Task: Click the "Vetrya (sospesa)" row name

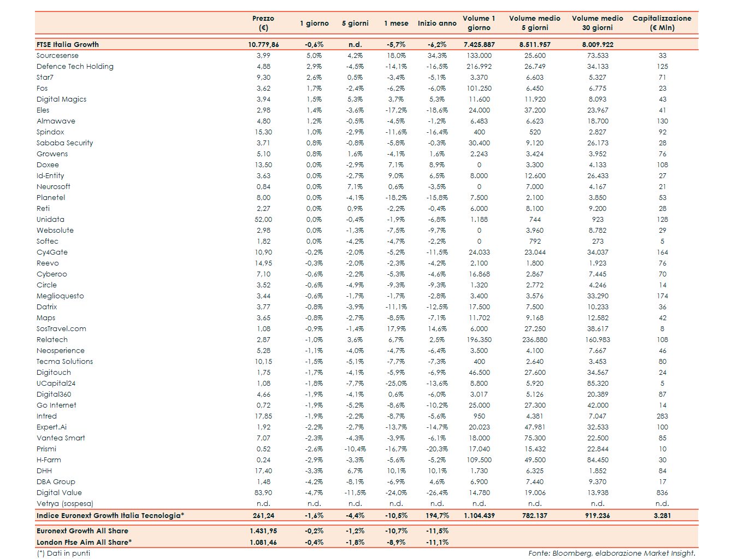Action: [x=64, y=503]
